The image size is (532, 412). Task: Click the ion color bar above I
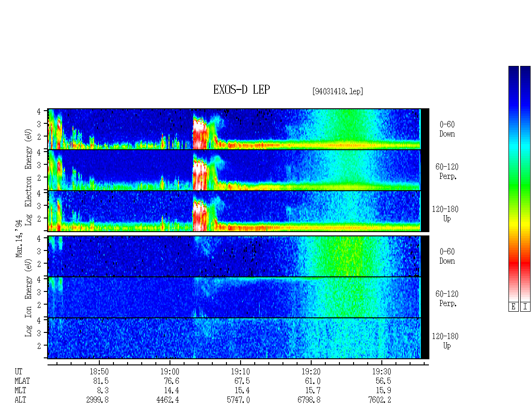525,184
